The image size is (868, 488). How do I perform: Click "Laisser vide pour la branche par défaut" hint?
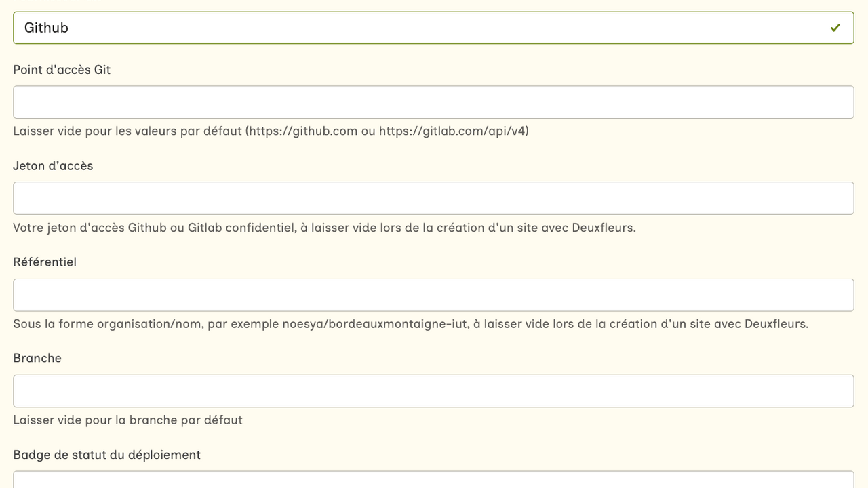click(127, 420)
